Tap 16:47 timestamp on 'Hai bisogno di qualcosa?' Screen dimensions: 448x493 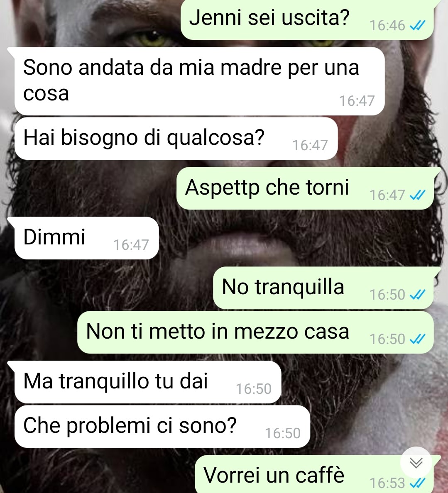[x=310, y=145]
